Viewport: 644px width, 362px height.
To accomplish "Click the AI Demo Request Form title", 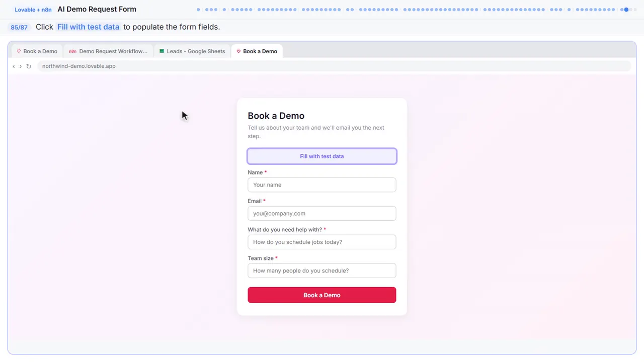I will (x=97, y=9).
